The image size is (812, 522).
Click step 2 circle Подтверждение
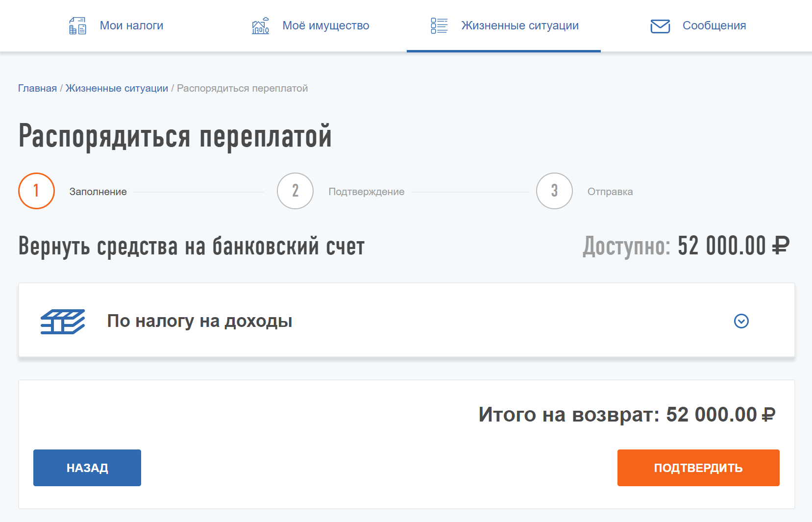pyautogui.click(x=295, y=191)
